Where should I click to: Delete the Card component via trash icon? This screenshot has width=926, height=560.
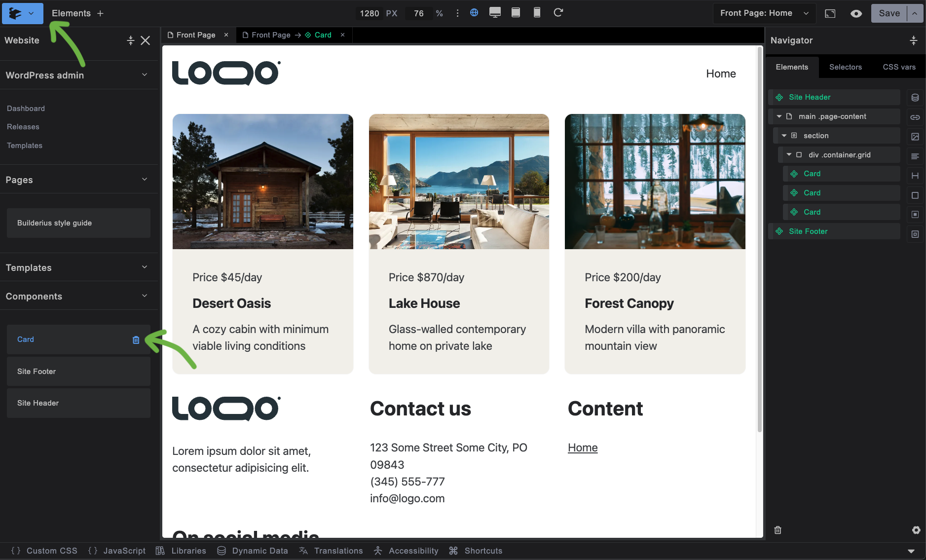coord(136,339)
